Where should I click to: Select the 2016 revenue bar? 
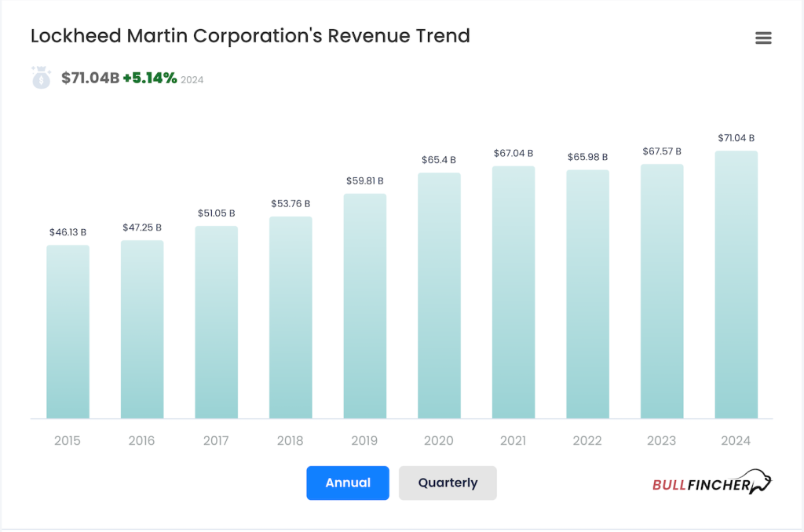142,330
